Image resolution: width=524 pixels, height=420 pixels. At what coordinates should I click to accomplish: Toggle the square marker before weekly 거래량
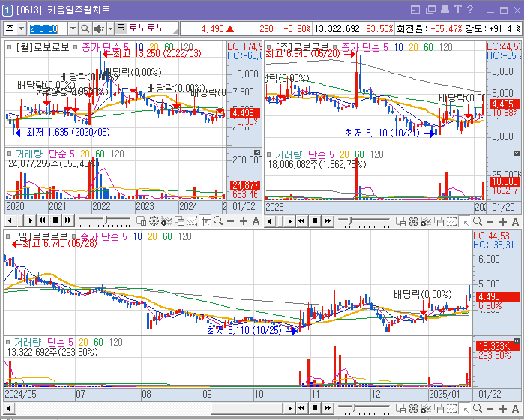[269, 154]
